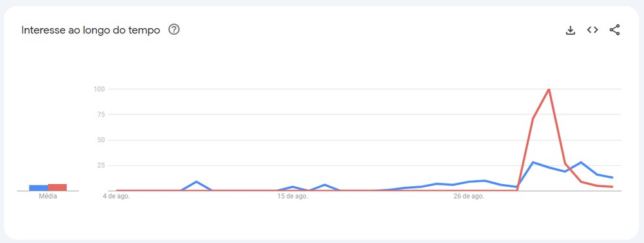Image resolution: width=644 pixels, height=243 pixels.
Task: Open the embed code icon
Action: 592,30
